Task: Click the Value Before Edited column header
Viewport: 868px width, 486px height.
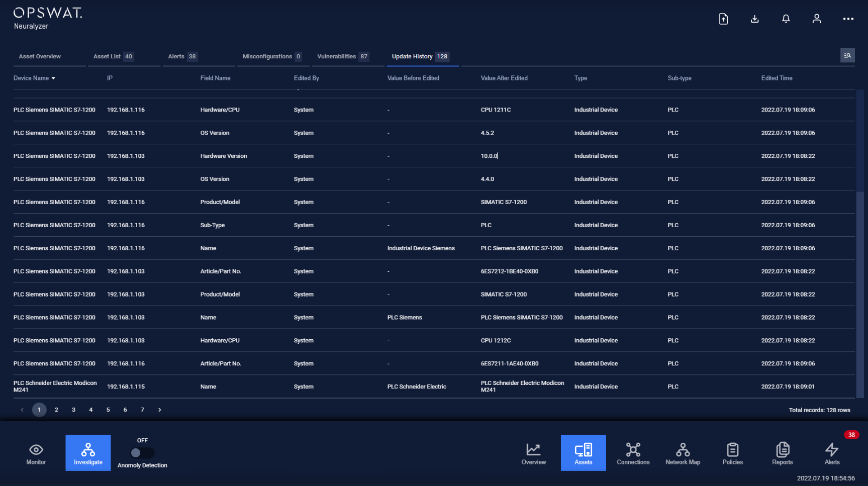Action: click(413, 78)
